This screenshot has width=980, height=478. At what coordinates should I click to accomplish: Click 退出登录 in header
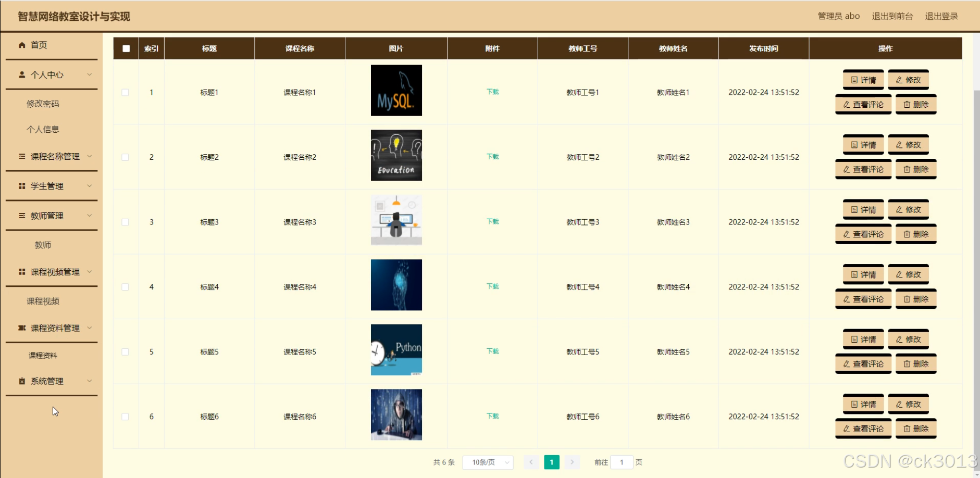tap(941, 16)
